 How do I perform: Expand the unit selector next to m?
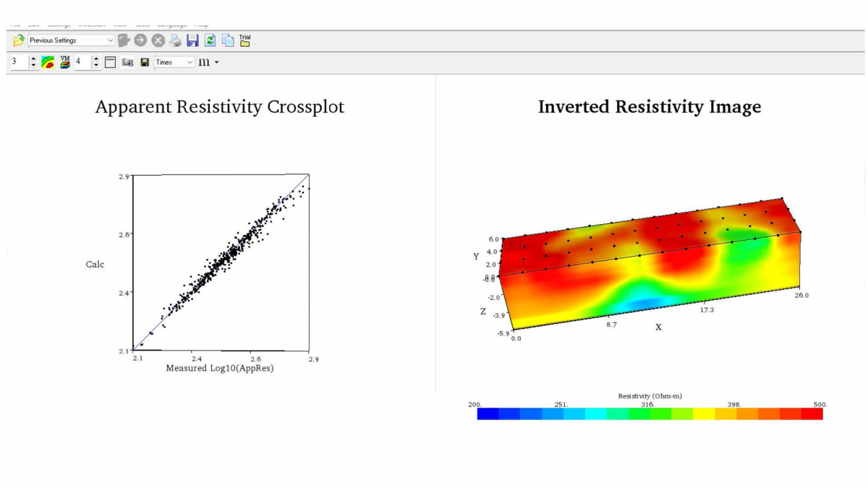(x=216, y=62)
